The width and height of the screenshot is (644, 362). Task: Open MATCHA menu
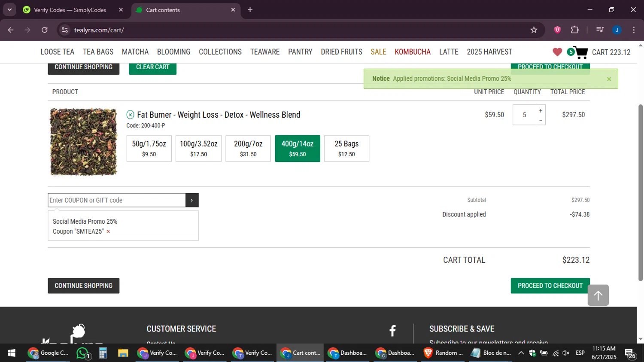135,52
